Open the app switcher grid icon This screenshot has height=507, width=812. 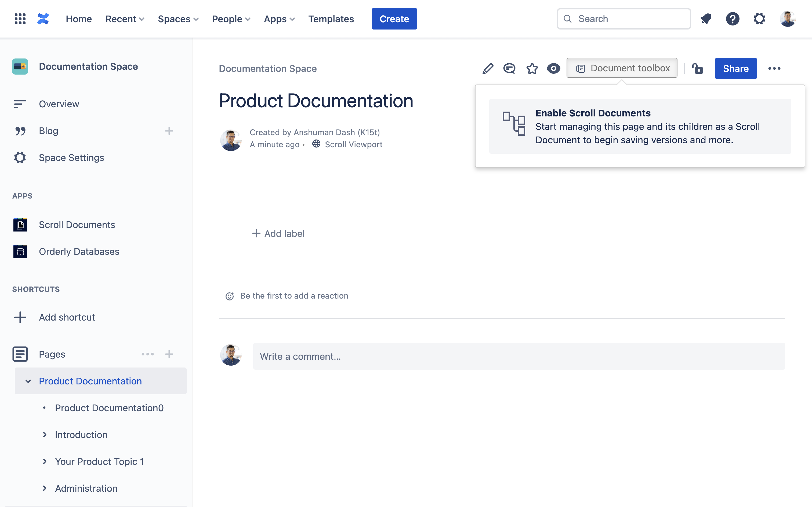(20, 19)
